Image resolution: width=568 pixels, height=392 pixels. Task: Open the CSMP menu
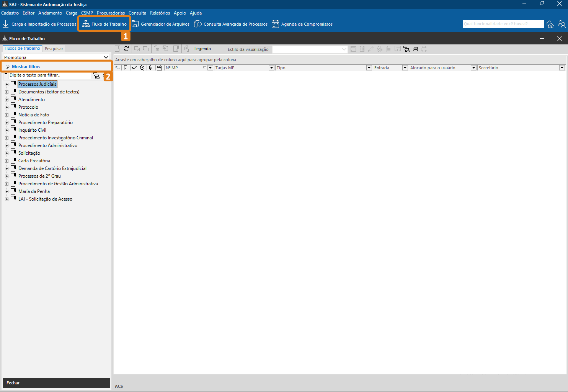[x=87, y=13]
